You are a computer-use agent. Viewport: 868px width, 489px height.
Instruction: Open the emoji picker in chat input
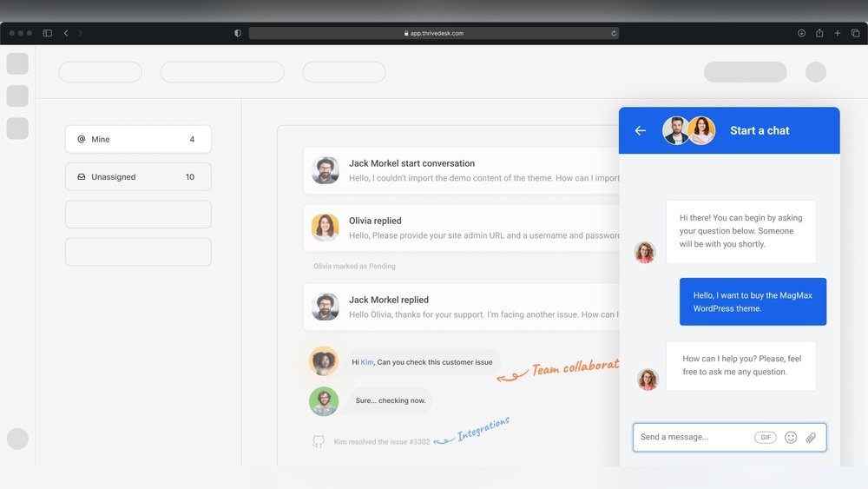click(x=791, y=437)
